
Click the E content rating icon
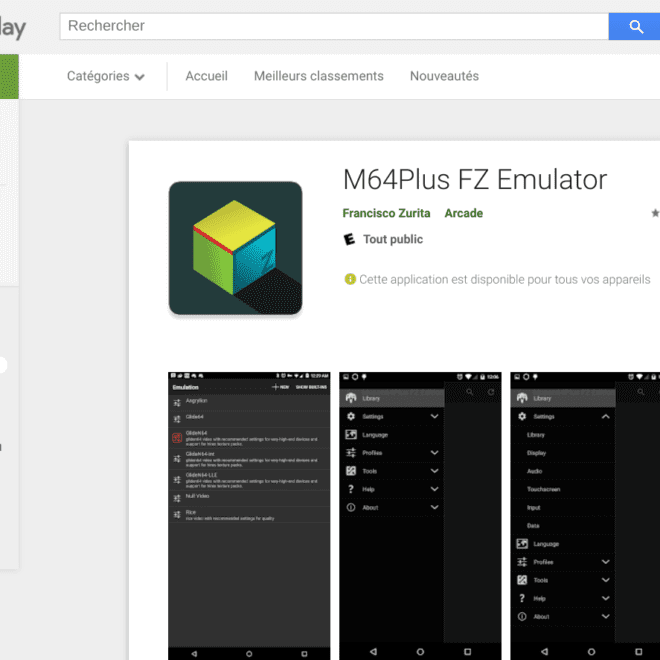[x=349, y=239]
